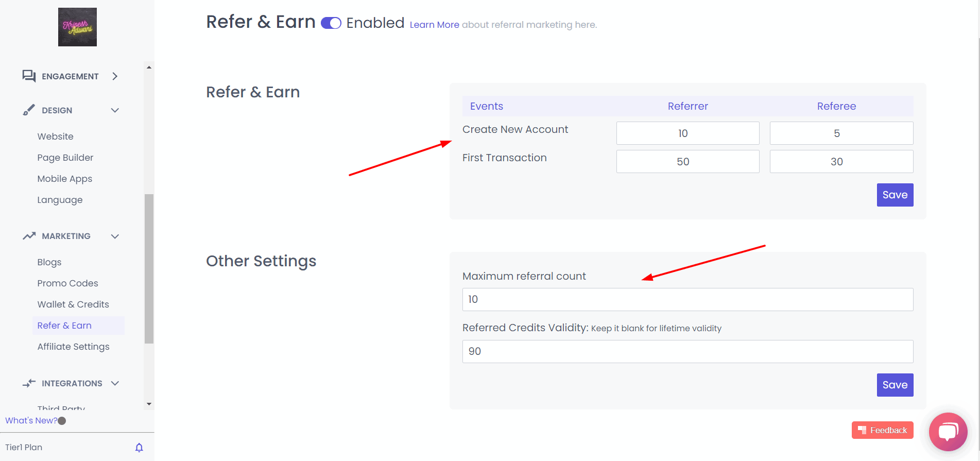The width and height of the screenshot is (980, 461).
Task: Expand the Engagement section chevron
Action: [115, 76]
